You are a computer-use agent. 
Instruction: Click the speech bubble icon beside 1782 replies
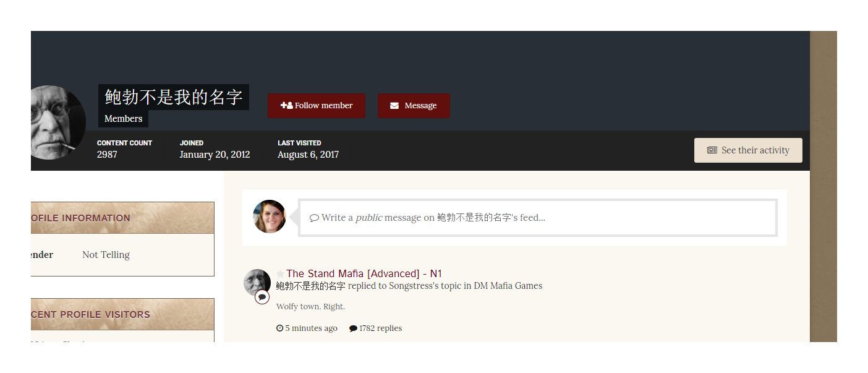(353, 328)
